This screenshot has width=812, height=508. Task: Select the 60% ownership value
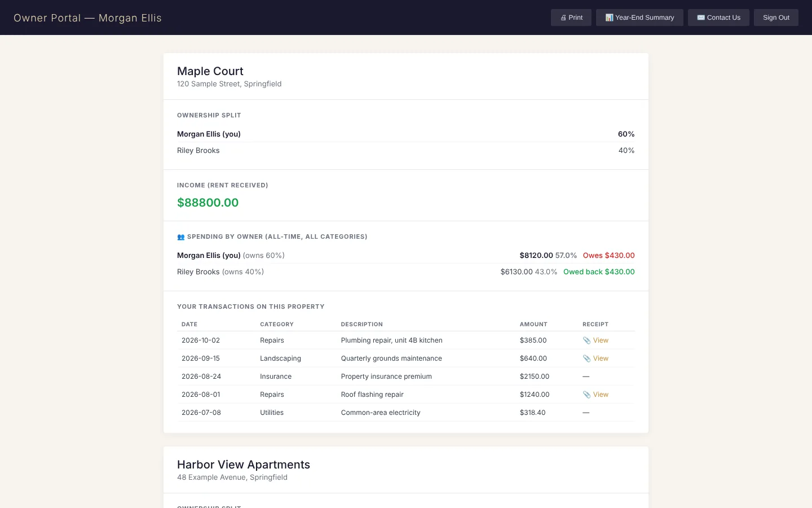tap(626, 134)
